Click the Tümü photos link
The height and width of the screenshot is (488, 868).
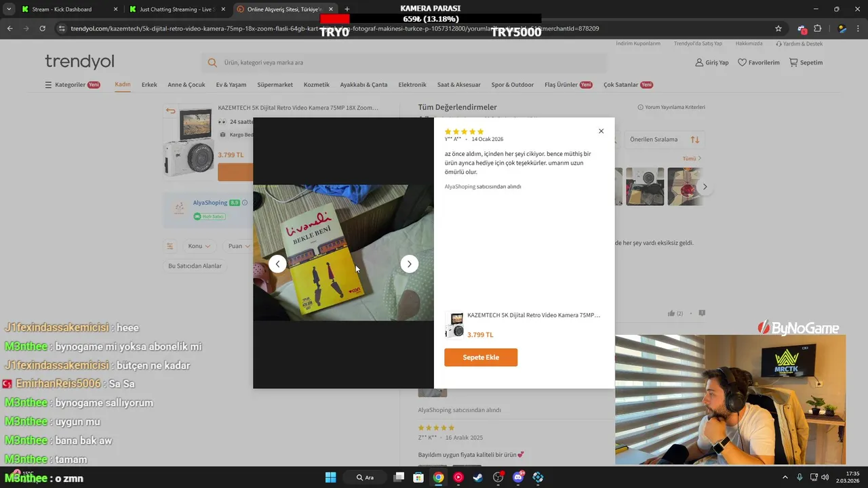click(x=692, y=159)
